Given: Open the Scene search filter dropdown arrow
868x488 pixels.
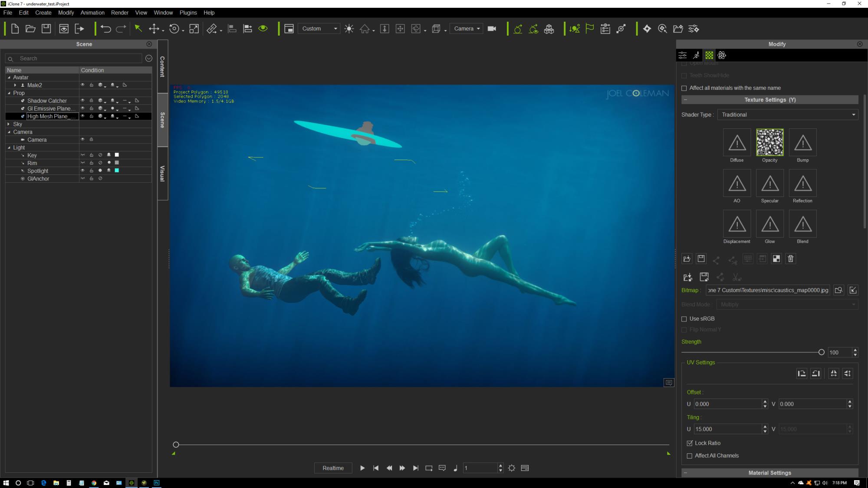Looking at the screenshot, I should pos(149,58).
